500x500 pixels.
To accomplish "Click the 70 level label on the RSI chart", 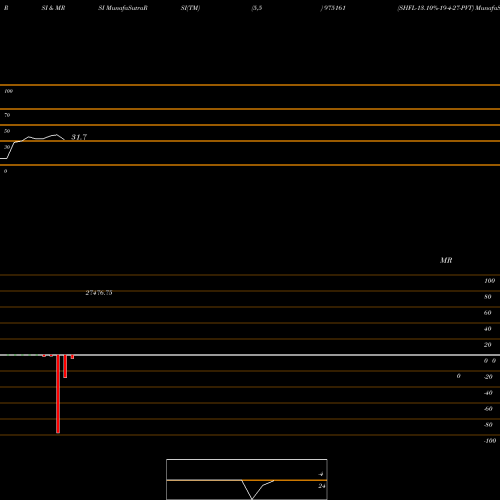I will tap(7, 115).
